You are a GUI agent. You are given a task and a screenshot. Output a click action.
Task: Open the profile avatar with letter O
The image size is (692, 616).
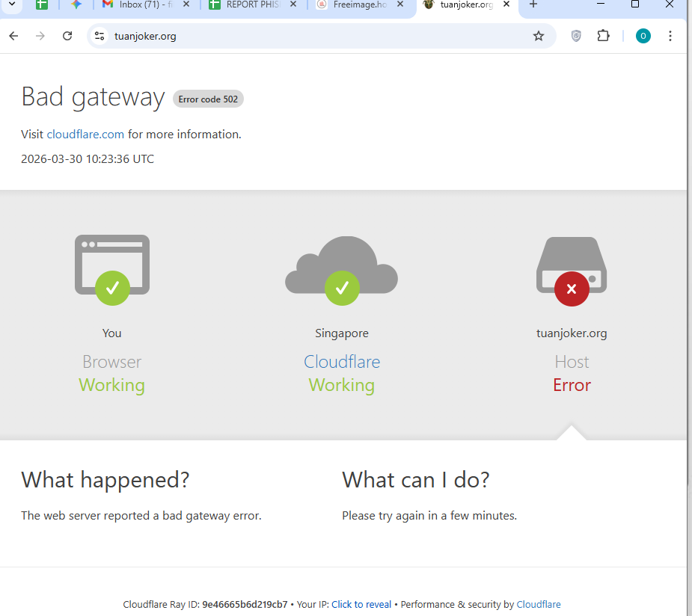pos(643,36)
